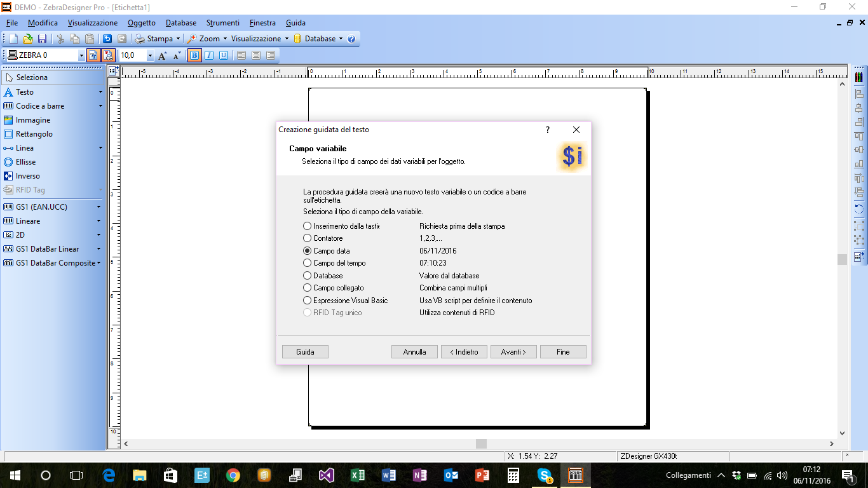
Task: Open the font size 10,0 dropdown
Action: tap(150, 56)
